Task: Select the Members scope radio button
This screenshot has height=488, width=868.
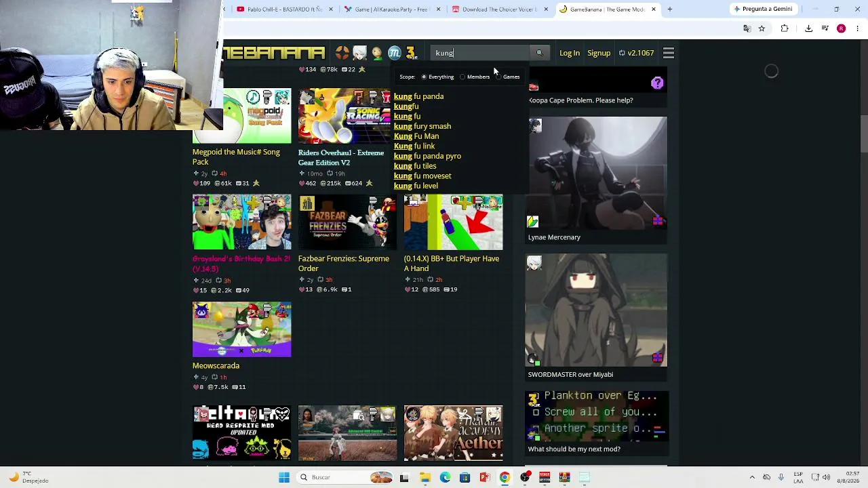Action: click(462, 77)
